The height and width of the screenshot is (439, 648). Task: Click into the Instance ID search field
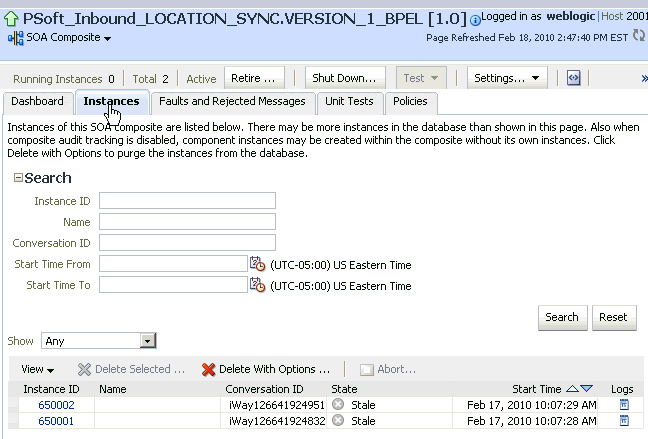click(x=187, y=200)
